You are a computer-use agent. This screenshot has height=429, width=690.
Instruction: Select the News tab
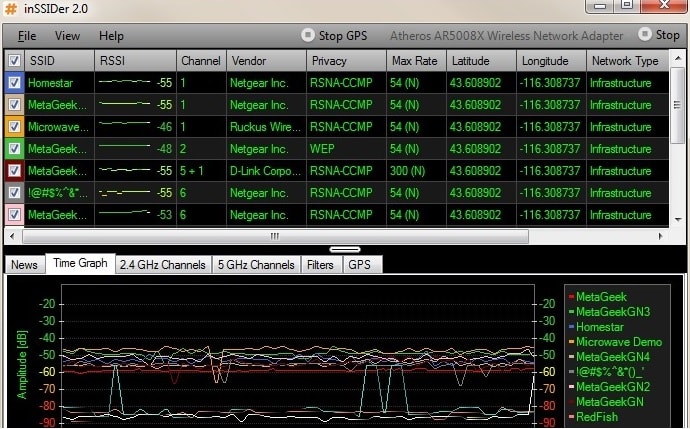coord(25,265)
